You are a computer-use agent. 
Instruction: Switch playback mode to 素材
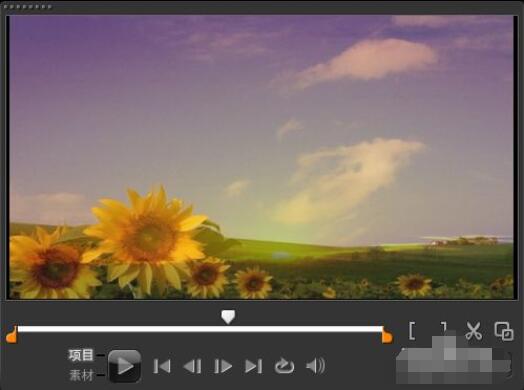tap(81, 375)
